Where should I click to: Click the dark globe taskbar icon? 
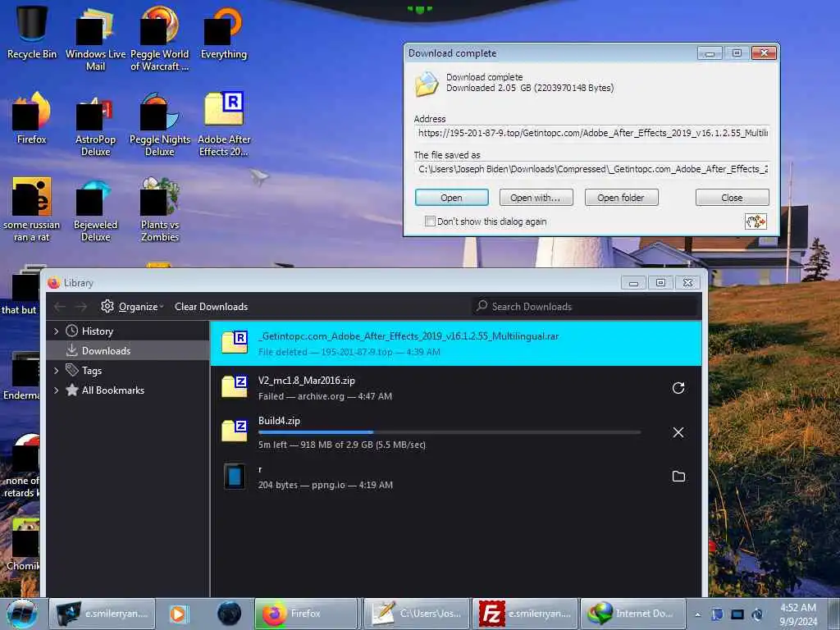tap(230, 614)
